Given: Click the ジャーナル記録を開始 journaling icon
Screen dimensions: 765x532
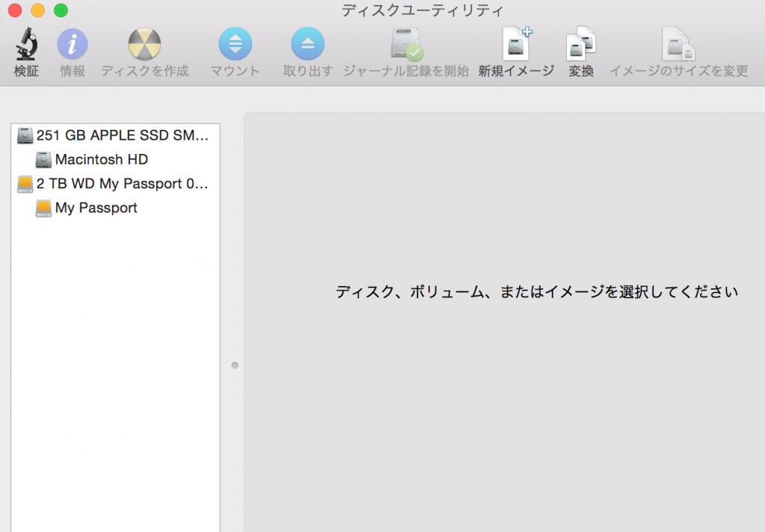Looking at the screenshot, I should pos(406,45).
